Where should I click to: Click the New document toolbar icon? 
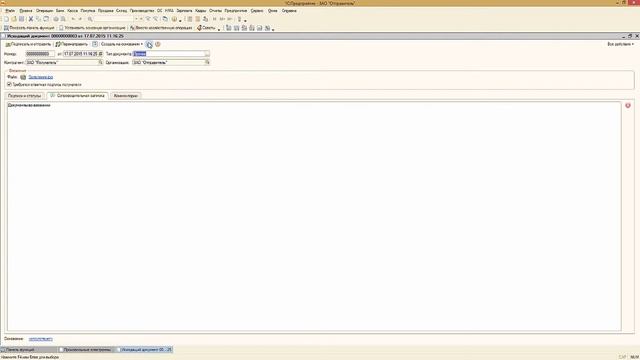6,19
